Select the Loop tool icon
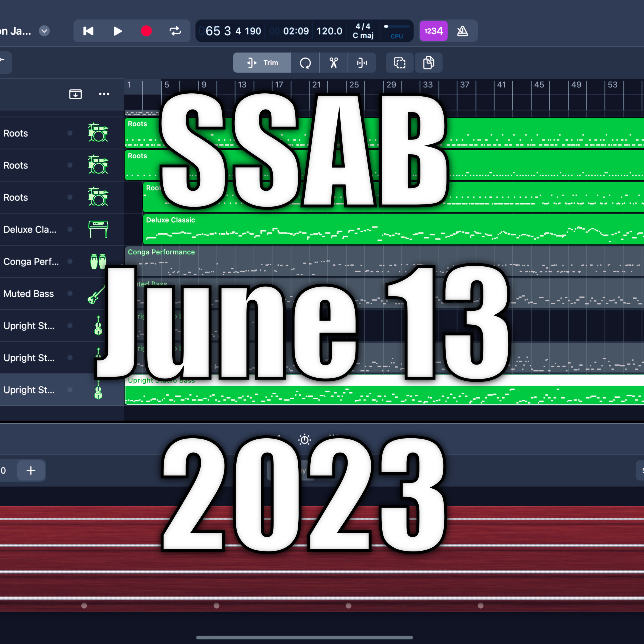Viewport: 644px width, 644px height. coord(305,63)
